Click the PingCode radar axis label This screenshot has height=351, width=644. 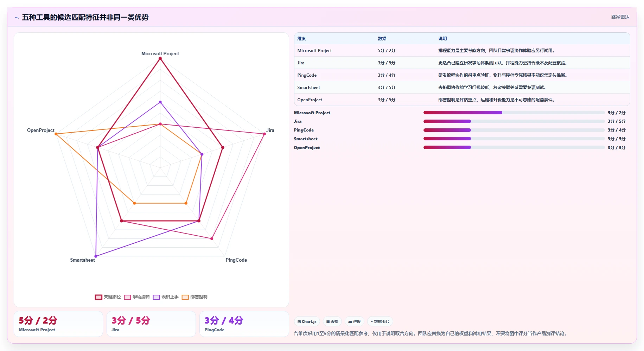[236, 260]
